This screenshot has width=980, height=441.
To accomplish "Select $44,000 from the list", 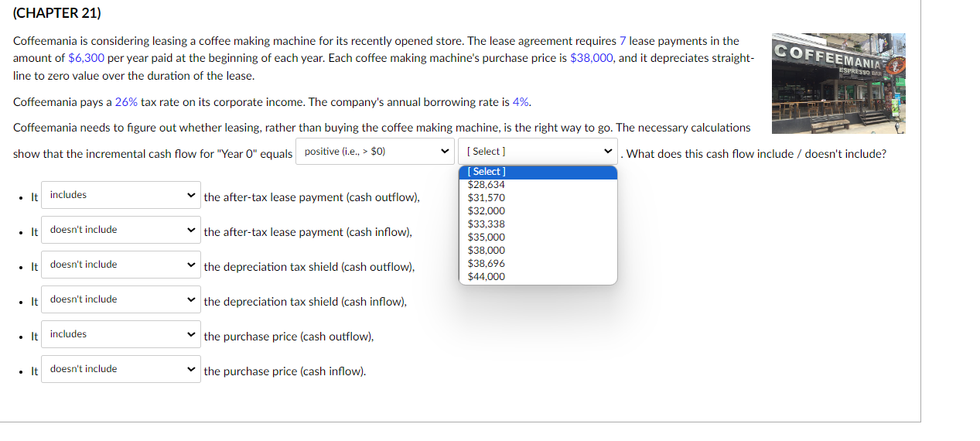I will (538, 277).
